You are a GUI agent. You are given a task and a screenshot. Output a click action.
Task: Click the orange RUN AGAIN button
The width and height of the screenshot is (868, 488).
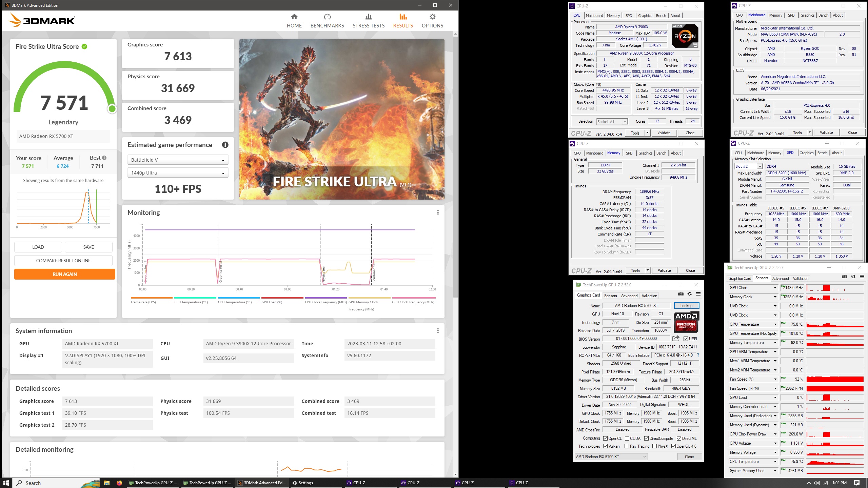point(65,274)
